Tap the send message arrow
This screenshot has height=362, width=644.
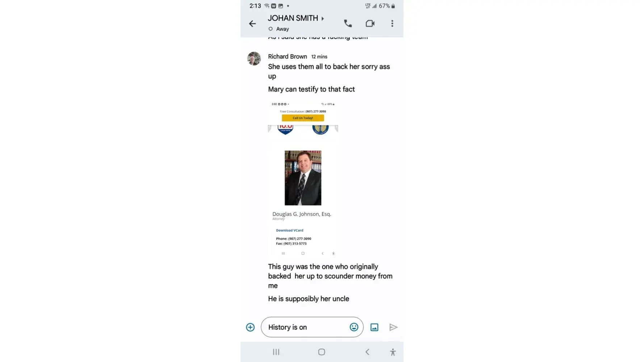pos(393,327)
